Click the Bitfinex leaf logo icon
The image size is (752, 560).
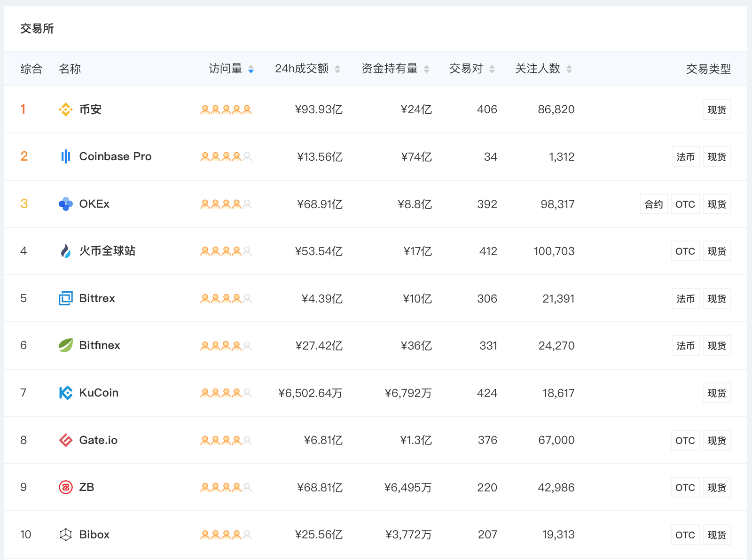tap(66, 345)
